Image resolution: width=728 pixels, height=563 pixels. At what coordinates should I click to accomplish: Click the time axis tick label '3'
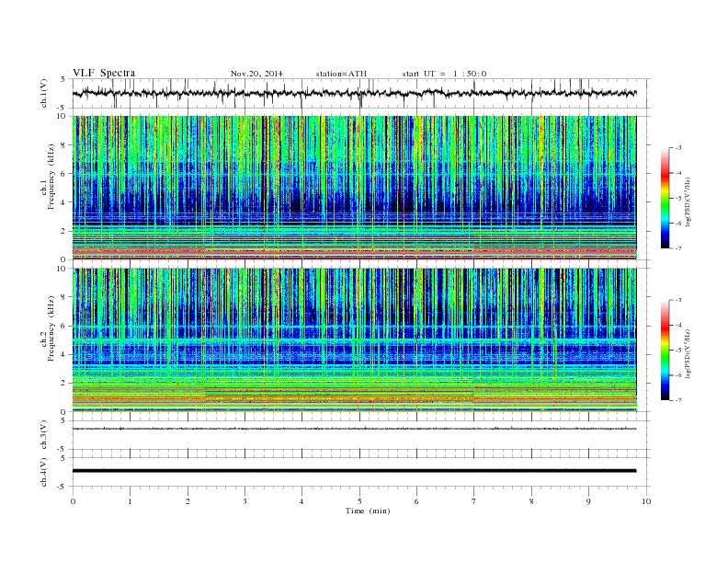(x=245, y=501)
